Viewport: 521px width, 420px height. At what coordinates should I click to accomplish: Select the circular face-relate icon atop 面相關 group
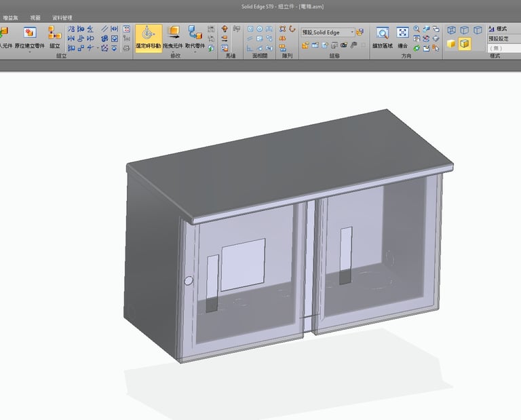[260, 29]
